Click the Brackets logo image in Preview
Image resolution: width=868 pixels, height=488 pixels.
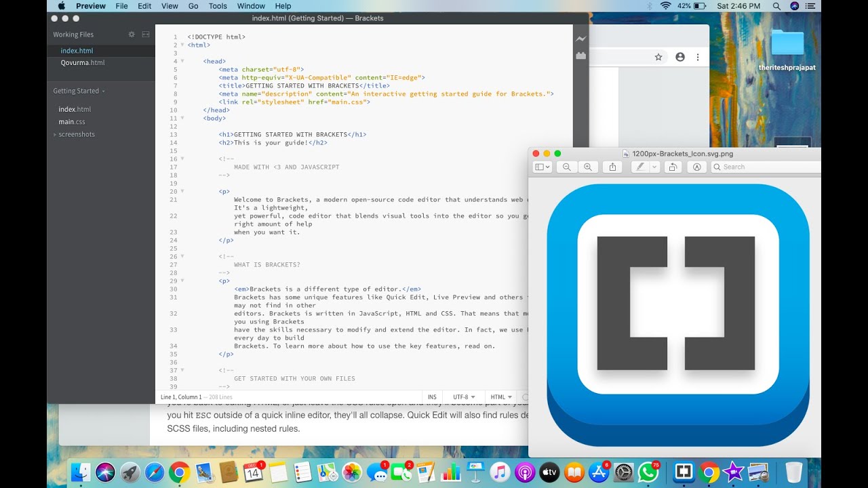(677, 315)
